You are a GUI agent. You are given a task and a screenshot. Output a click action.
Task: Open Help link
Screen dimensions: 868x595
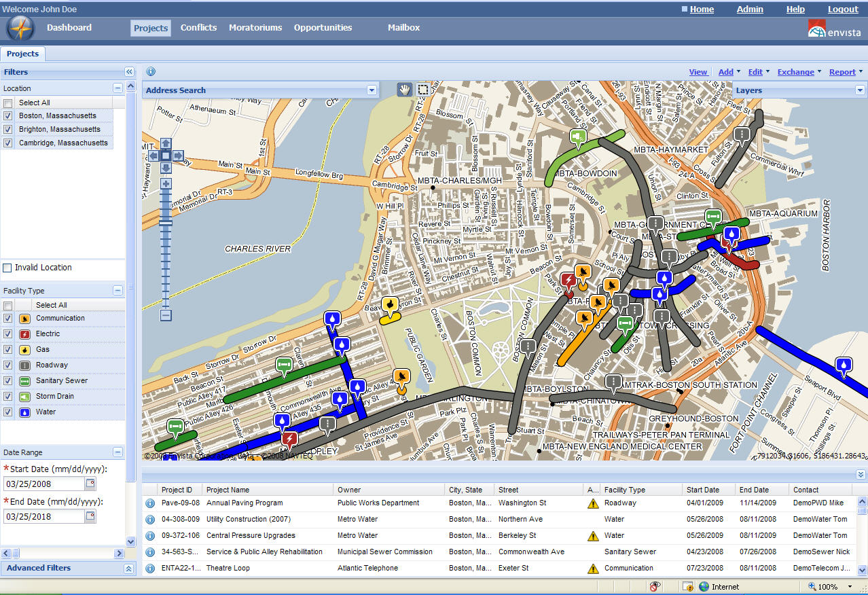point(795,10)
